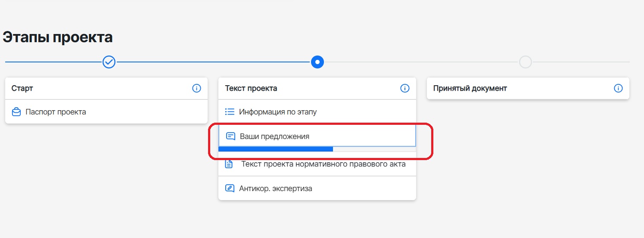The width and height of the screenshot is (644, 238).
Task: Open Информация по этапу item
Action: tap(317, 112)
